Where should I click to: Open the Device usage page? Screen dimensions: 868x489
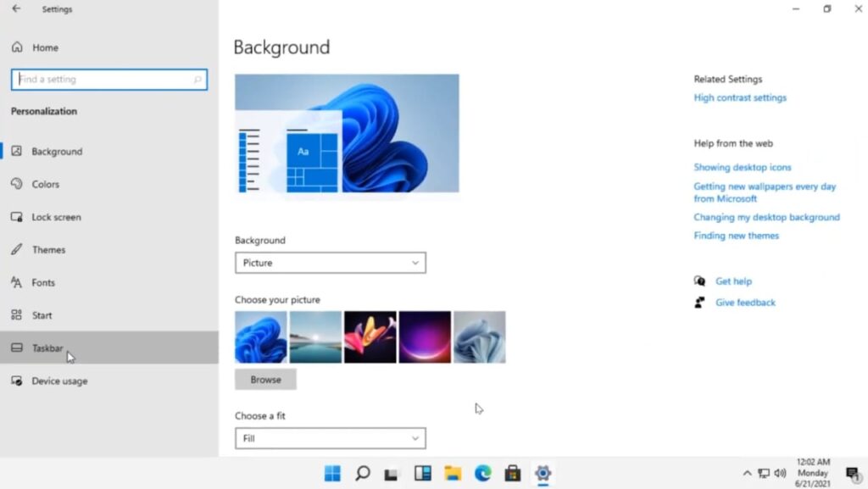click(109, 381)
